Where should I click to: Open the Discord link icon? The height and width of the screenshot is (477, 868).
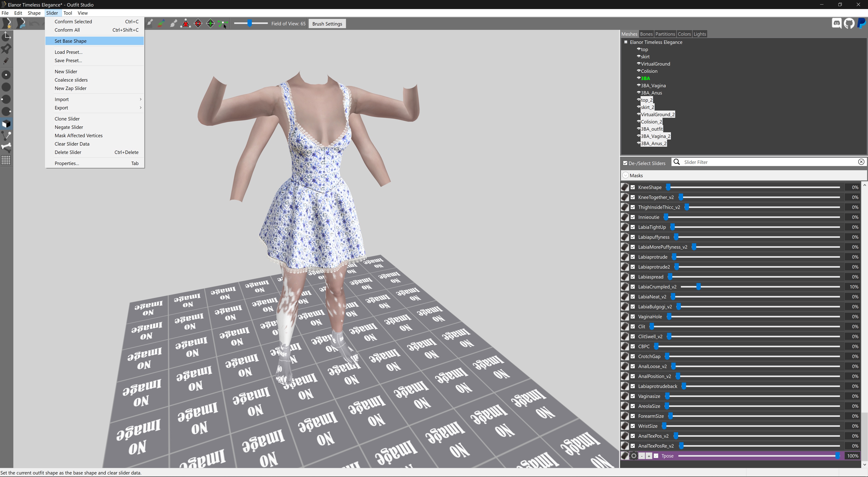click(x=836, y=23)
